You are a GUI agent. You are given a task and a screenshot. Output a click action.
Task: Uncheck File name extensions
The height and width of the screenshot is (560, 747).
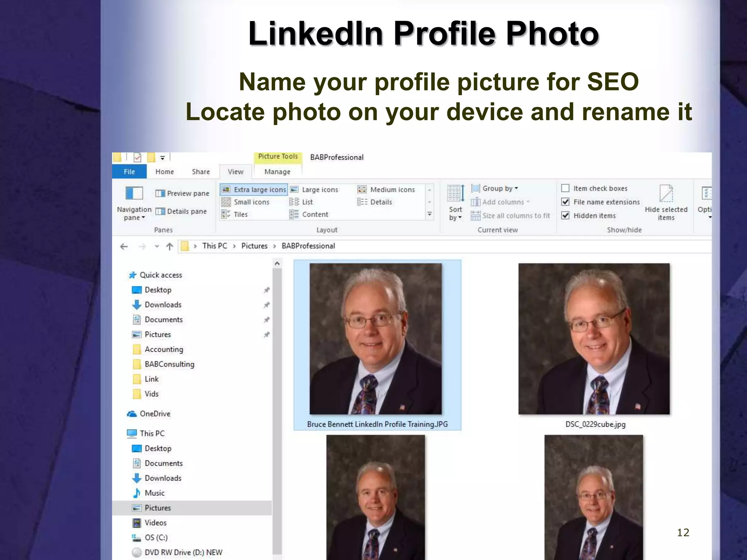tap(565, 202)
